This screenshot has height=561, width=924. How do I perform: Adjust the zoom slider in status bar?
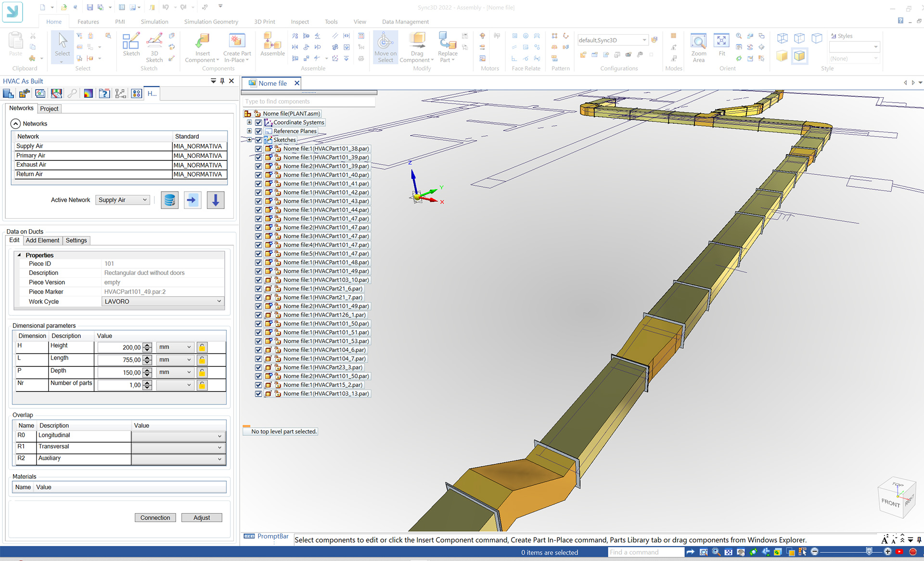tap(869, 552)
